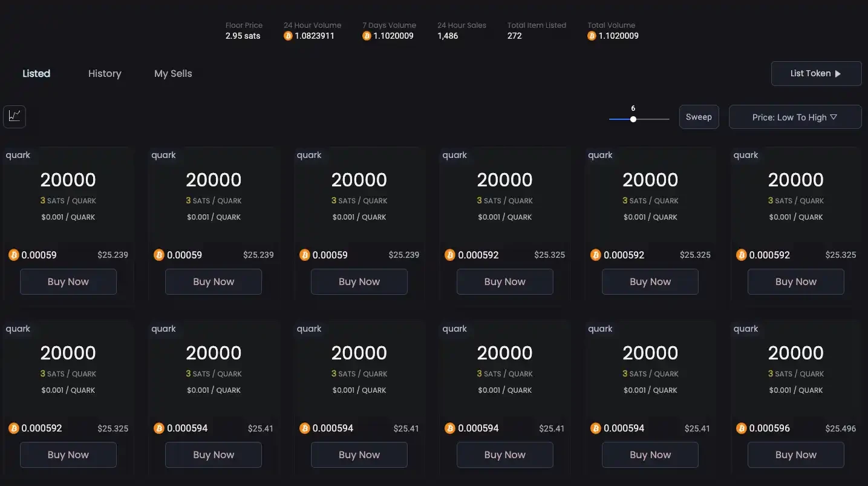868x486 pixels.
Task: Click the Bitcoin icon beside Total Volume
Action: pos(592,36)
